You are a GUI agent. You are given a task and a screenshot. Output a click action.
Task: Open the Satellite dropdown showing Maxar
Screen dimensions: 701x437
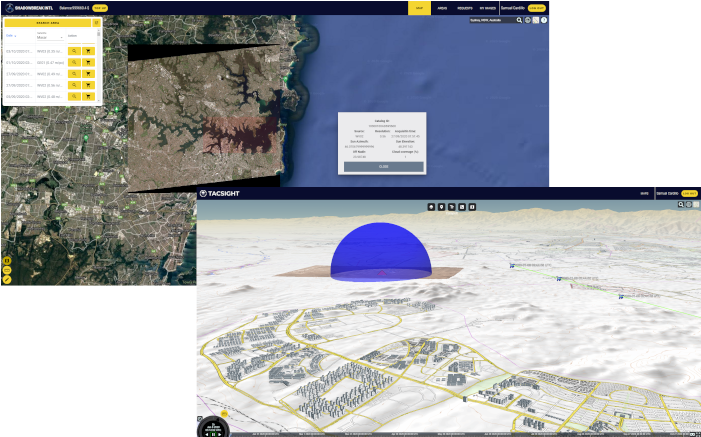tap(50, 38)
